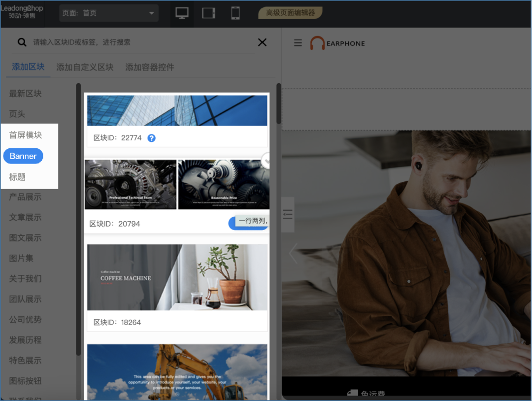Select 首屏模块 category in sidebar
Image resolution: width=532 pixels, height=401 pixels.
26,135
